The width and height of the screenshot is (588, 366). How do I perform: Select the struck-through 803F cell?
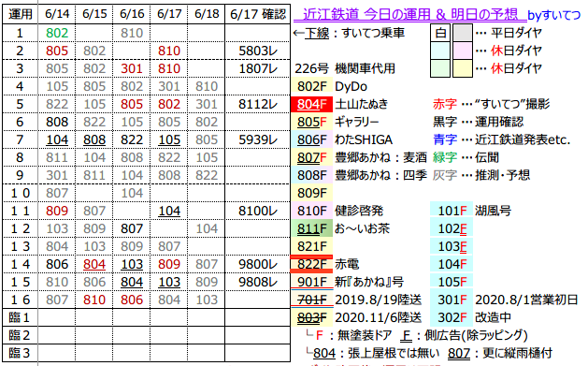tap(311, 317)
